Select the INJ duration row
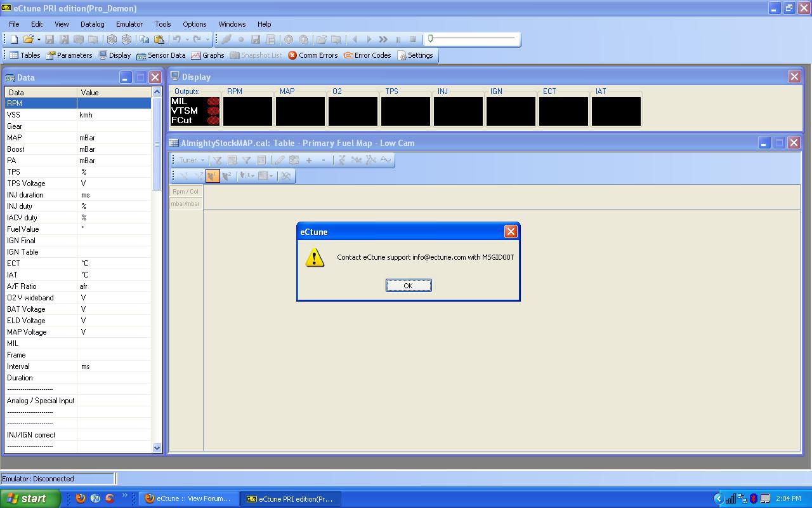The height and width of the screenshot is (508, 812). 78,195
